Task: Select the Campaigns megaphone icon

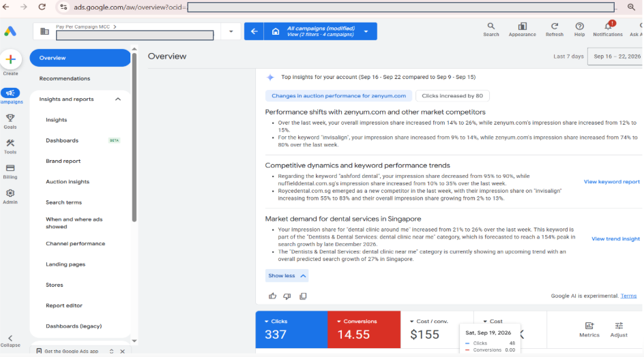Action: pos(10,93)
